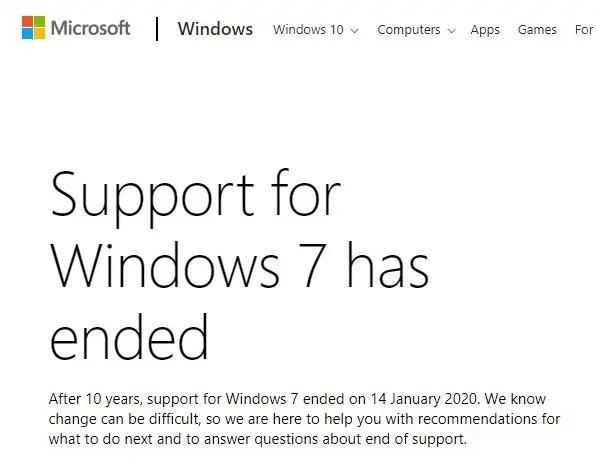Open the Computers navigation menu

416,30
